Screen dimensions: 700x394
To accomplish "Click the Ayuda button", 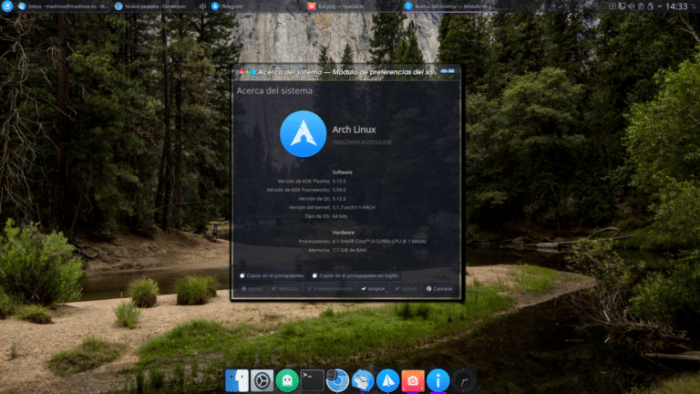I will (x=252, y=289).
